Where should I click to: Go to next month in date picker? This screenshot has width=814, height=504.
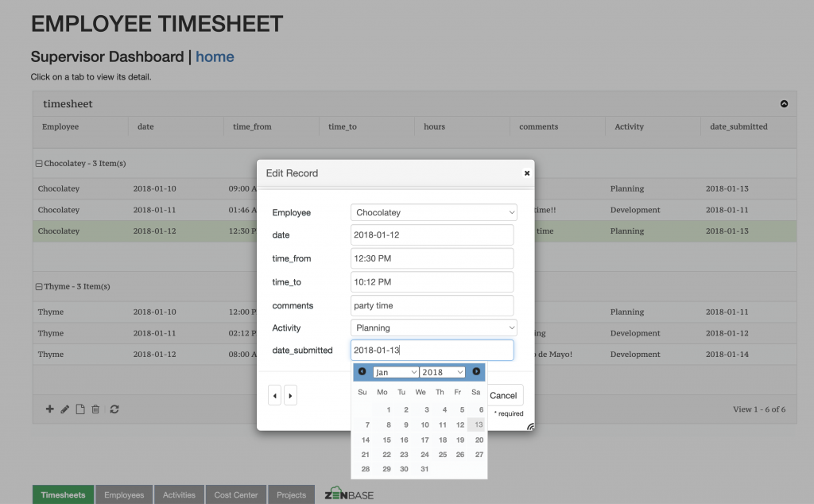[x=475, y=371]
